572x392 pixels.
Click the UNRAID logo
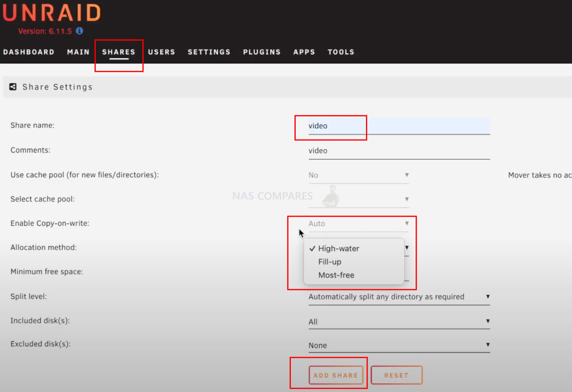[x=51, y=13]
